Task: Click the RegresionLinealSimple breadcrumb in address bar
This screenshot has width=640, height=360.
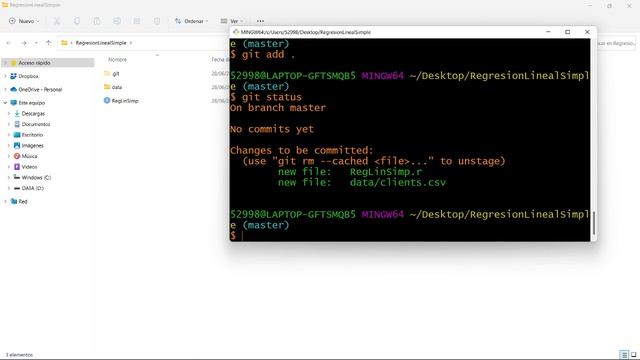Action: tap(101, 43)
